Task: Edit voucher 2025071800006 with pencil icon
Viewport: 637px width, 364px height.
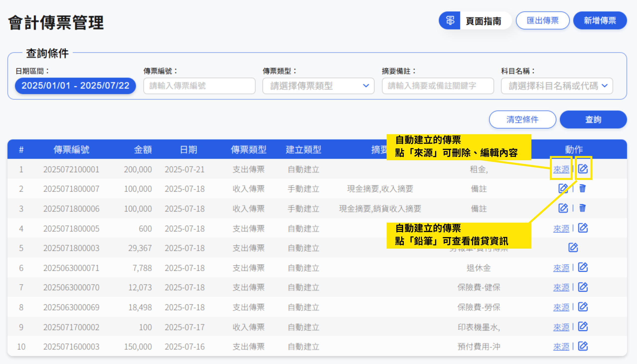Action: click(x=563, y=208)
